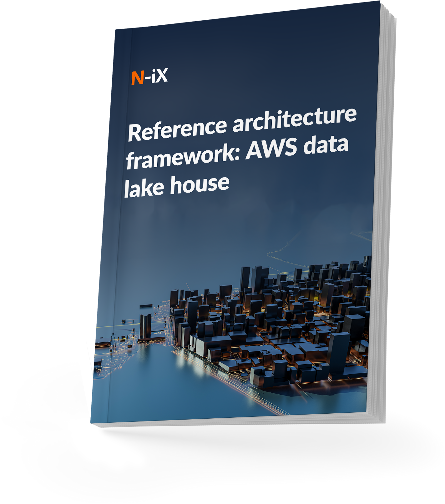Click the N-iX logo on the cover
The width and height of the screenshot is (445, 504).
149,77
